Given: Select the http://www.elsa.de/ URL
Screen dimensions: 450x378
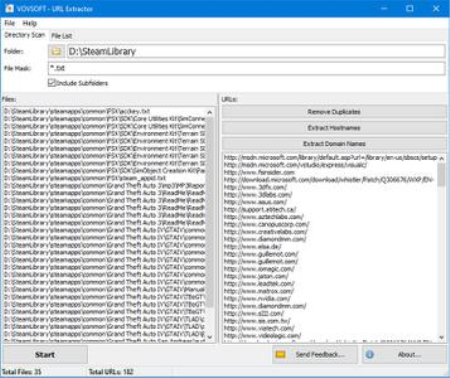Looking at the screenshot, I should pyautogui.click(x=253, y=246).
